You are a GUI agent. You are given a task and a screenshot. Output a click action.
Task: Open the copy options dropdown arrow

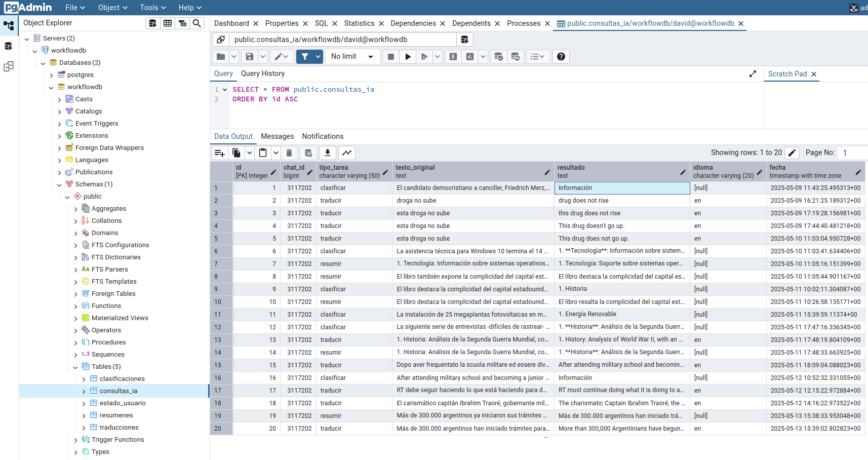tap(250, 153)
